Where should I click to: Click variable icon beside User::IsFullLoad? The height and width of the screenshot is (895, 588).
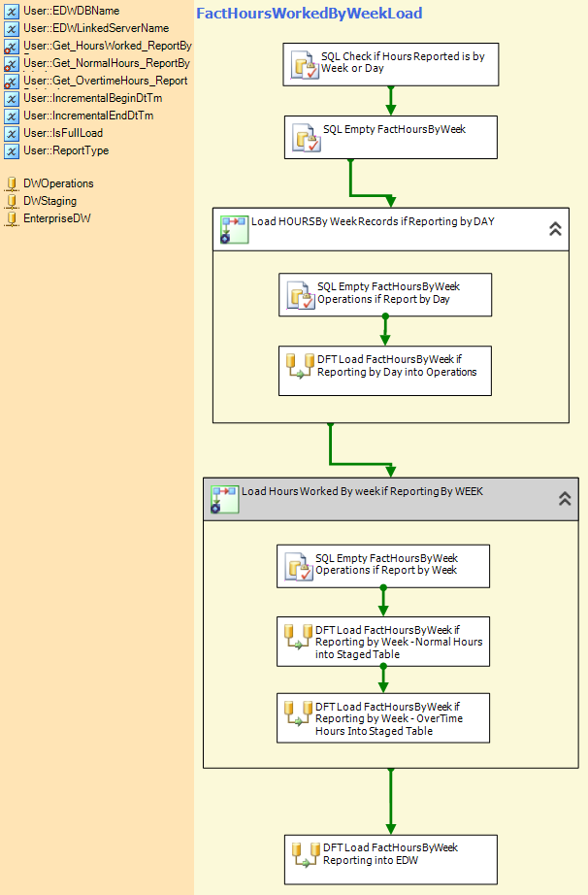pos(12,134)
